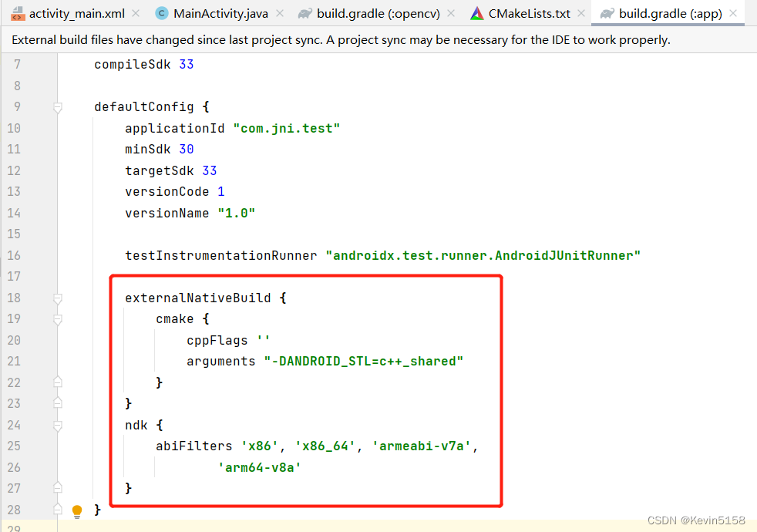Collapse the defaultConfig block via its fold arrow
The image size is (757, 532).
click(x=57, y=106)
